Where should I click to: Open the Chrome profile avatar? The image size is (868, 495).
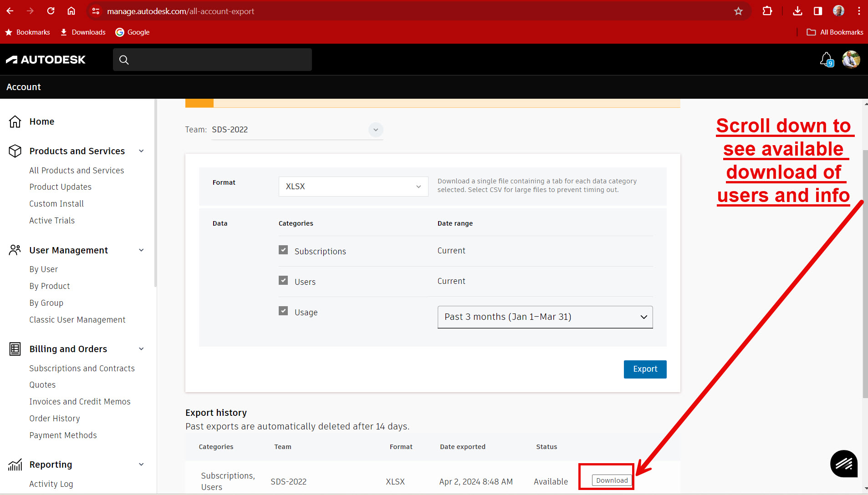838,11
